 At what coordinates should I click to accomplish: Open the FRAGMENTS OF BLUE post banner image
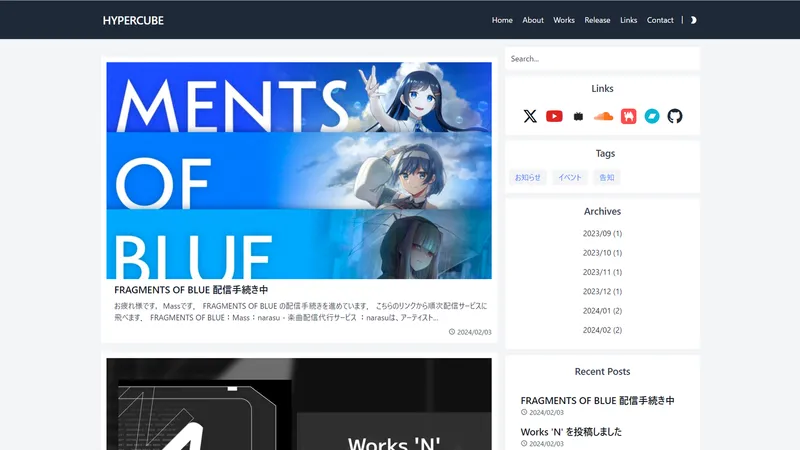click(x=299, y=170)
